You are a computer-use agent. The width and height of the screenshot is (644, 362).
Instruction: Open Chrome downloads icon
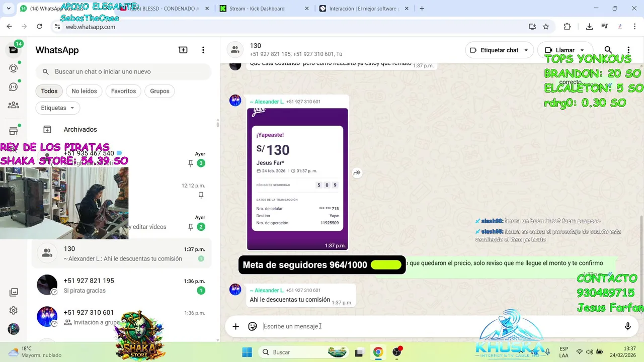click(x=589, y=27)
